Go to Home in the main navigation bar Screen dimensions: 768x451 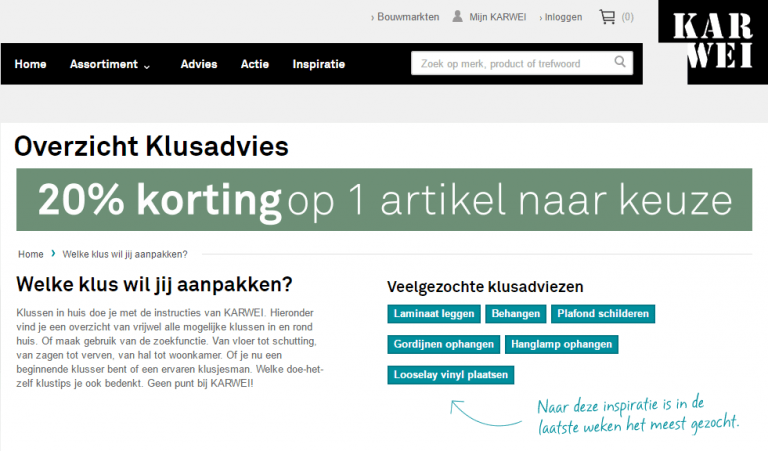[30, 64]
